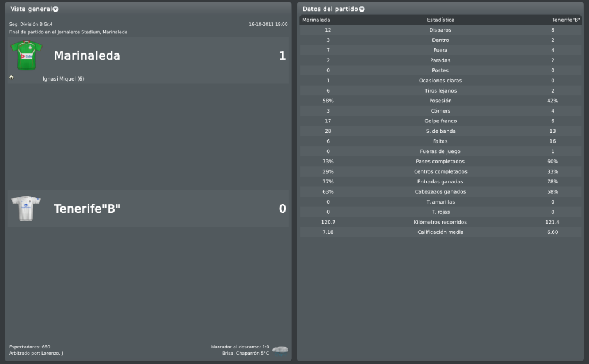Select the Kilómetros recorridos row
This screenshot has width=589, height=364.
click(440, 222)
